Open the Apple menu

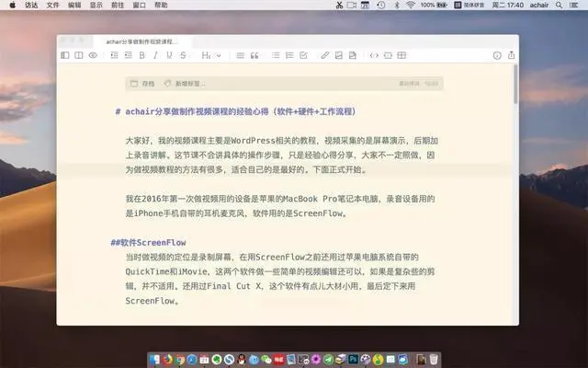coord(12,5)
